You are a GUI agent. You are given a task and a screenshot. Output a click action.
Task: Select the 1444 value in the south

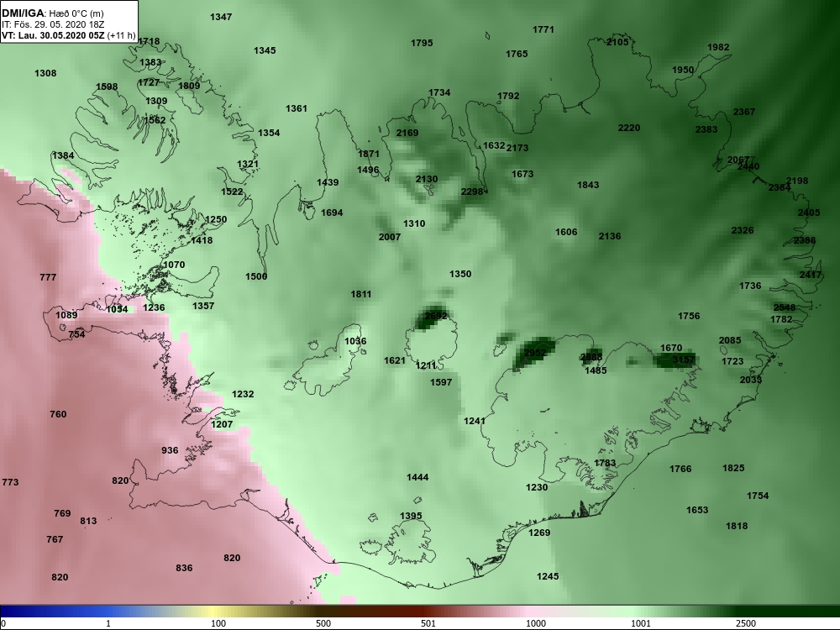417,478
